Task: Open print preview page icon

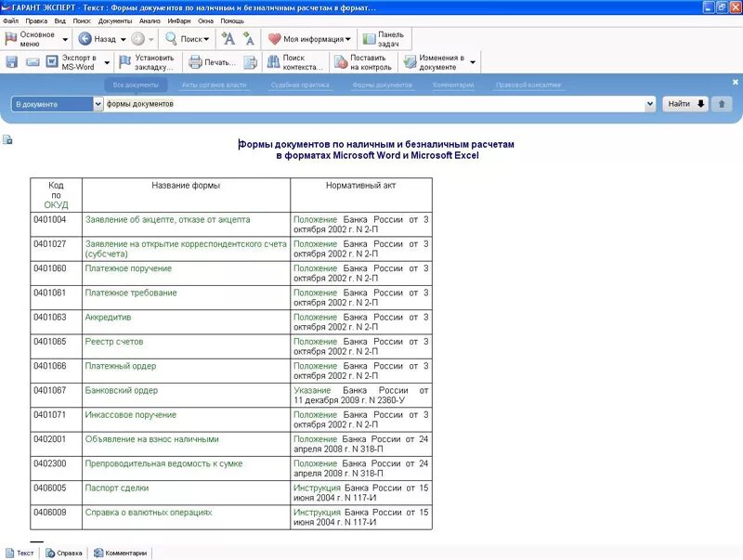Action: tap(250, 62)
